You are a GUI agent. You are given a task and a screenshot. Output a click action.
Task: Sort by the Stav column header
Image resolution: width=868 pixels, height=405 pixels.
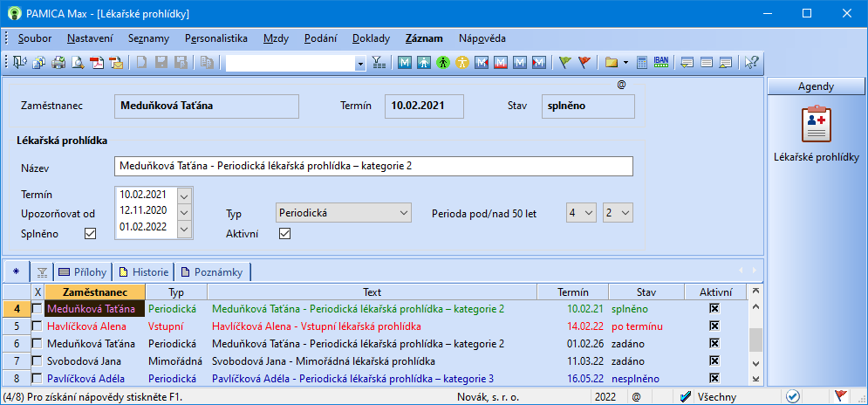646,292
